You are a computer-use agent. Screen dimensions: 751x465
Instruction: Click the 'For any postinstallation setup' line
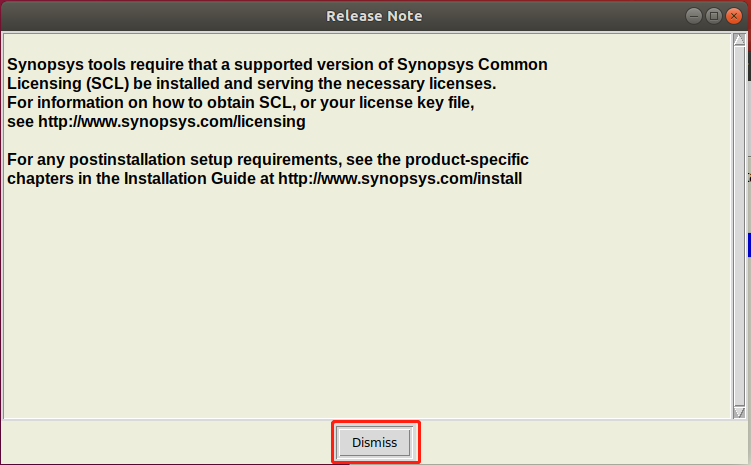coord(268,159)
